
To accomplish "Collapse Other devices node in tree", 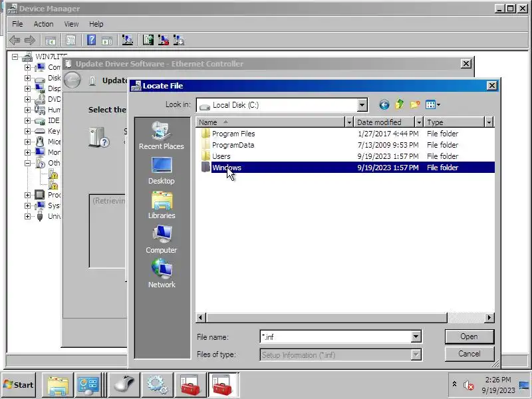I will pos(27,163).
